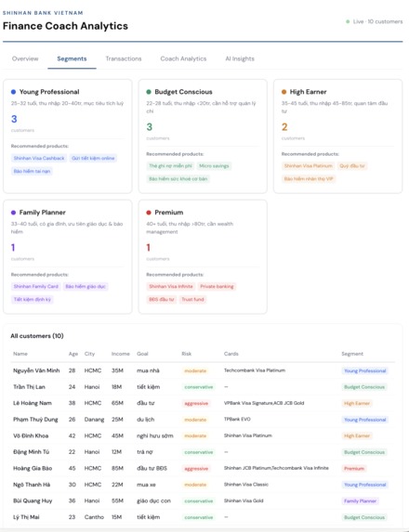The height and width of the screenshot is (532, 409).
Task: Click the Trust fund product tag
Action: click(x=193, y=299)
